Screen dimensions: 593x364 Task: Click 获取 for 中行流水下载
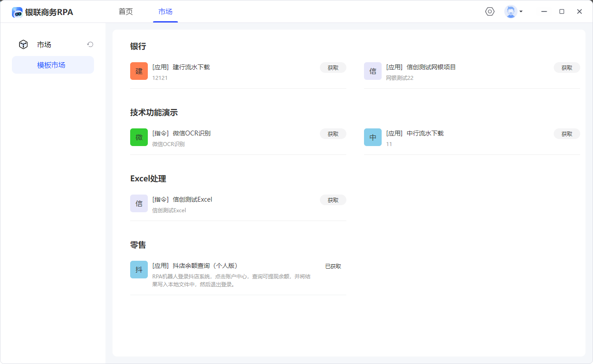point(567,134)
